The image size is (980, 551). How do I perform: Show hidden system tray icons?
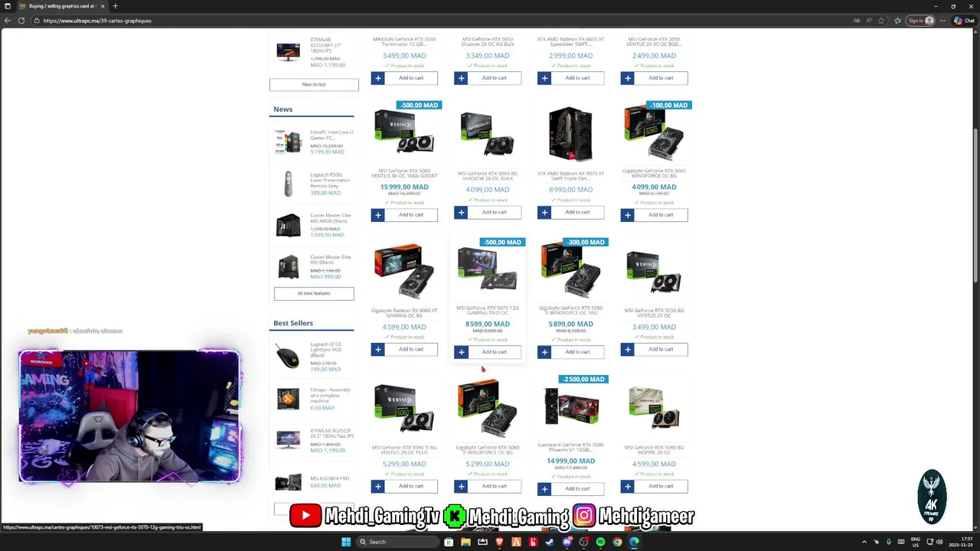coord(864,542)
